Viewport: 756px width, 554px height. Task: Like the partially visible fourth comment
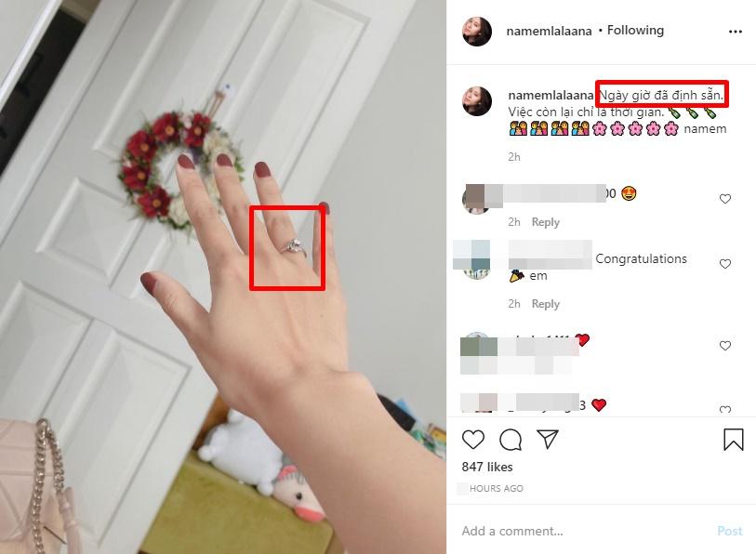coord(725,410)
